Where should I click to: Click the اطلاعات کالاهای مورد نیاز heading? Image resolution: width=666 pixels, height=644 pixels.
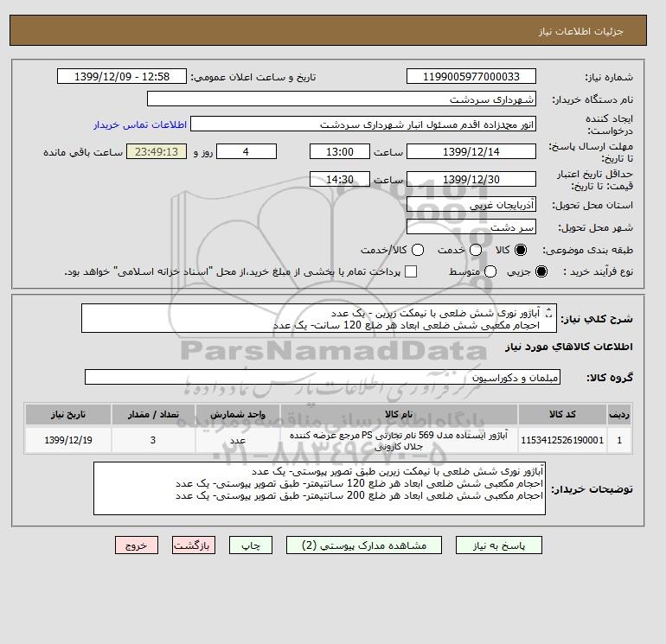pos(569,347)
